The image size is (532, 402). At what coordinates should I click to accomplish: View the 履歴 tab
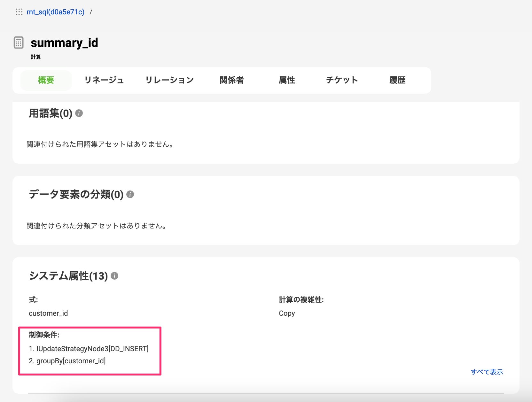tap(397, 80)
